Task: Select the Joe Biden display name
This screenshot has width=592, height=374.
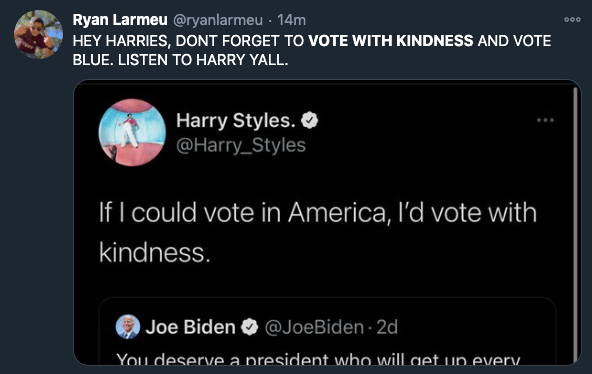Action: coord(190,327)
